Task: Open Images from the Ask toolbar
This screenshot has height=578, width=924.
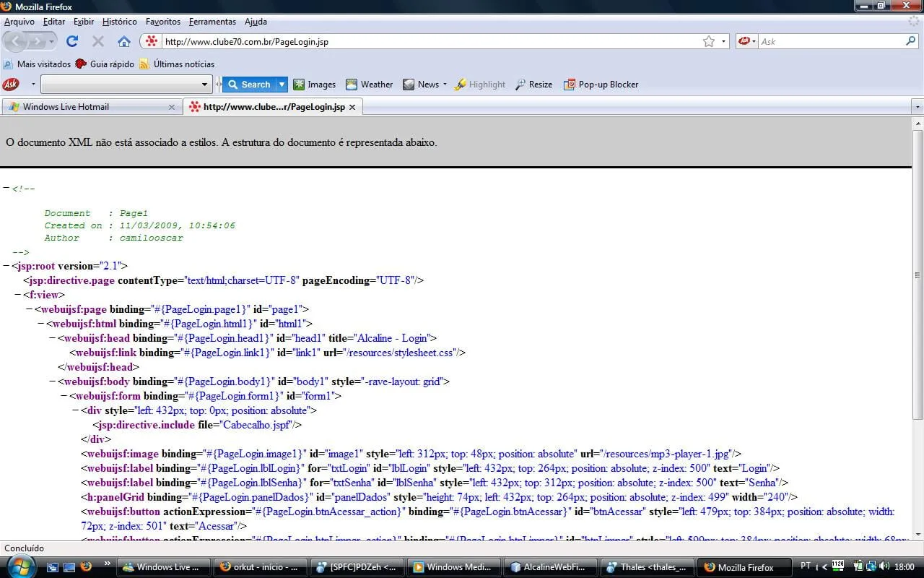Action: click(x=314, y=85)
